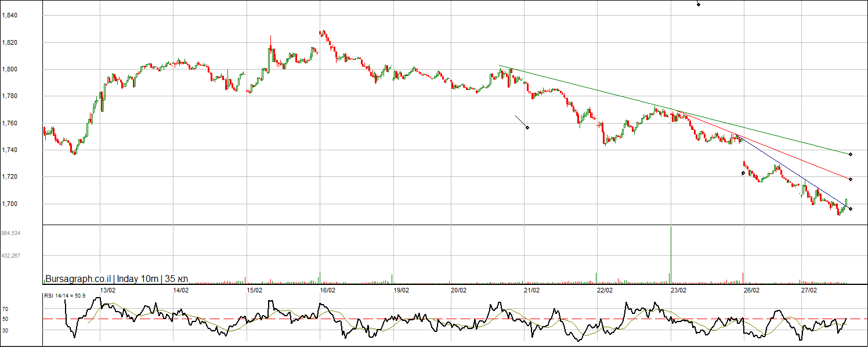Click the diamond marker at the 26/02 gap-down open
This screenshot has height=347, width=868.
[x=743, y=173]
